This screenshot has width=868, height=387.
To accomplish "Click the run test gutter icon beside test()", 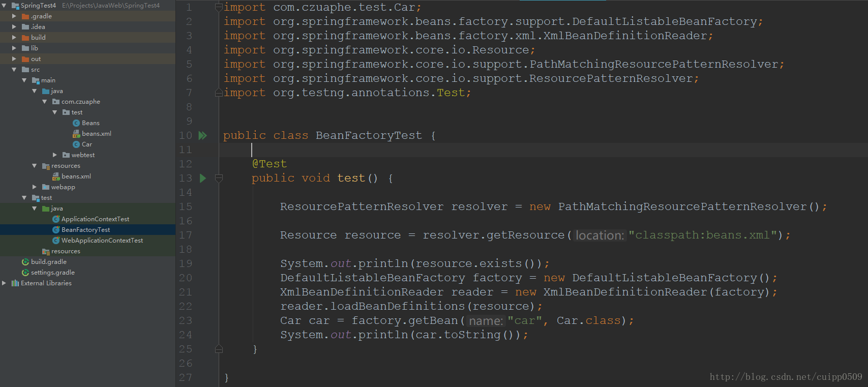I will [203, 178].
